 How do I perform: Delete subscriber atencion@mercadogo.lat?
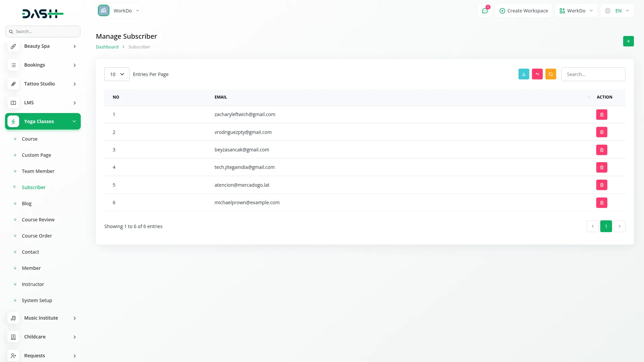tap(602, 185)
